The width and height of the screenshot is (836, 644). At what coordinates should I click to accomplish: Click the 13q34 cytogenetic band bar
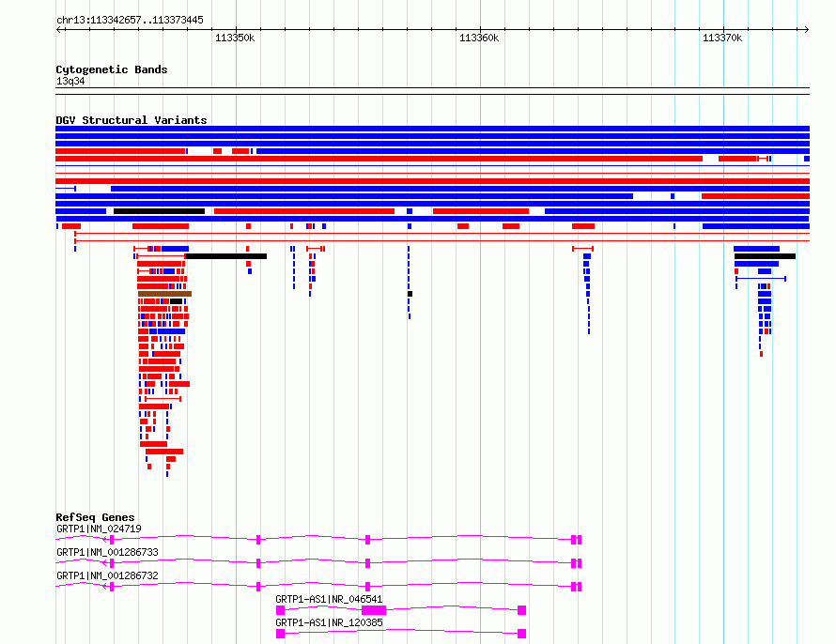click(x=432, y=91)
